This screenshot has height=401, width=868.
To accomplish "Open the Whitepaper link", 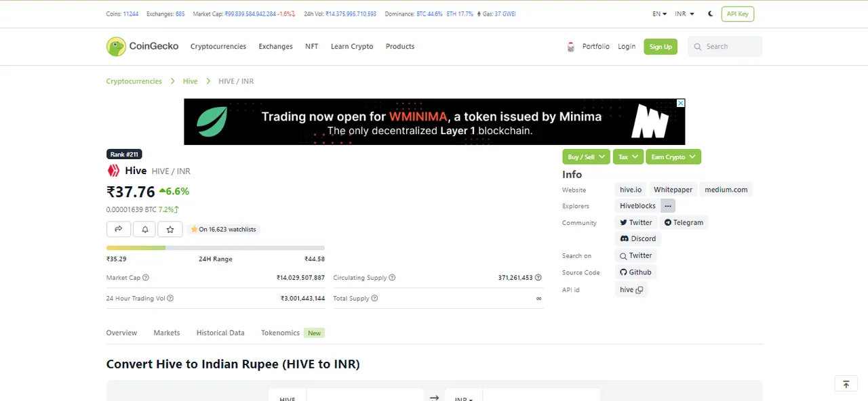I will 673,190.
